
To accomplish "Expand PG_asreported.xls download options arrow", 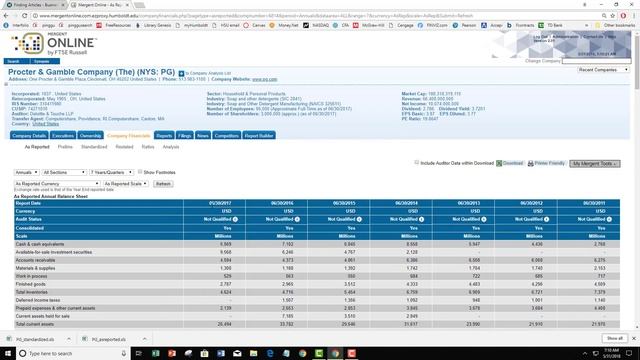I will click(144, 339).
